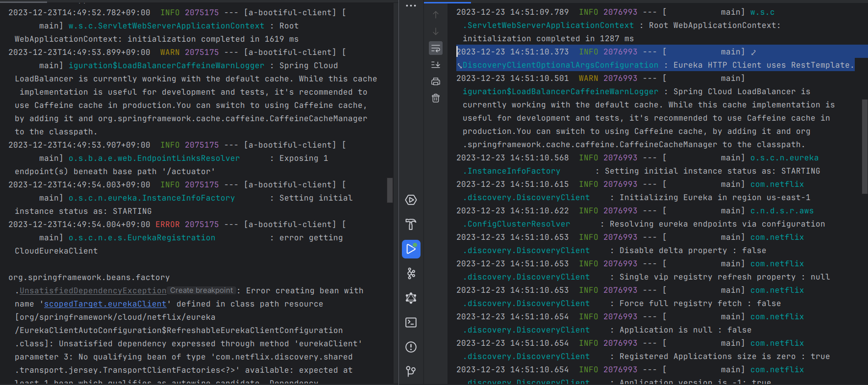The image size is (868, 385).
Task: Open the Endpoints tool window icon
Action: click(411, 273)
